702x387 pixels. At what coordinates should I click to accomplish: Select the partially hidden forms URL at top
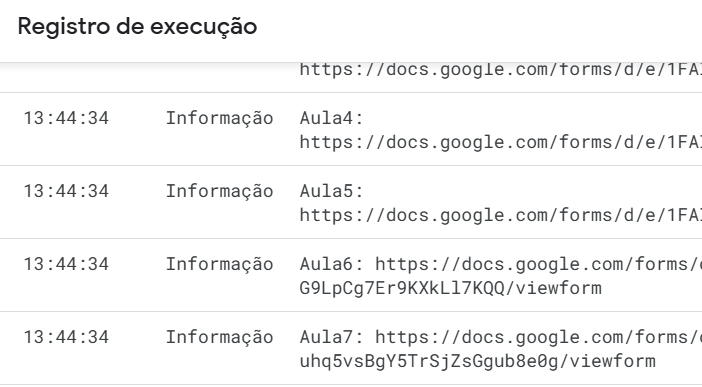(x=501, y=70)
